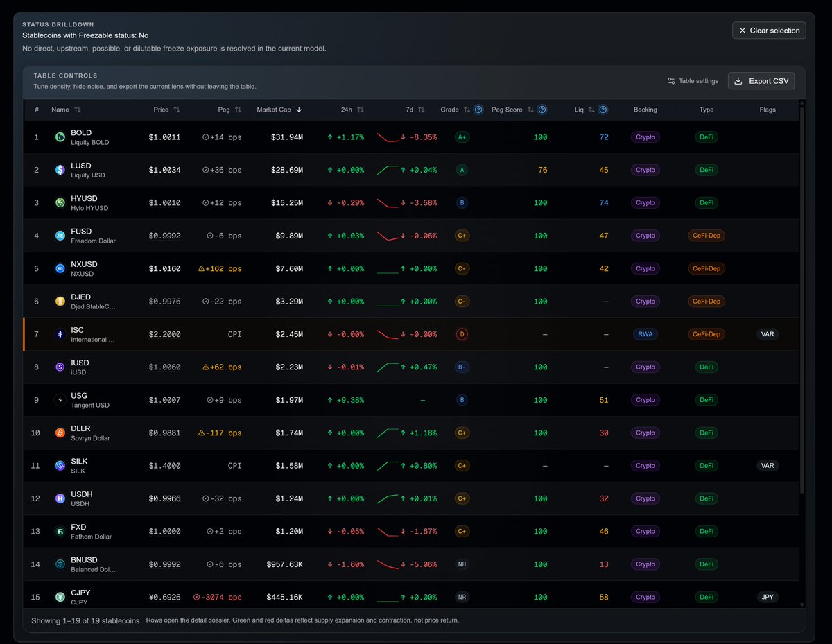Click the warning icon beside -117 bps

coord(202,433)
